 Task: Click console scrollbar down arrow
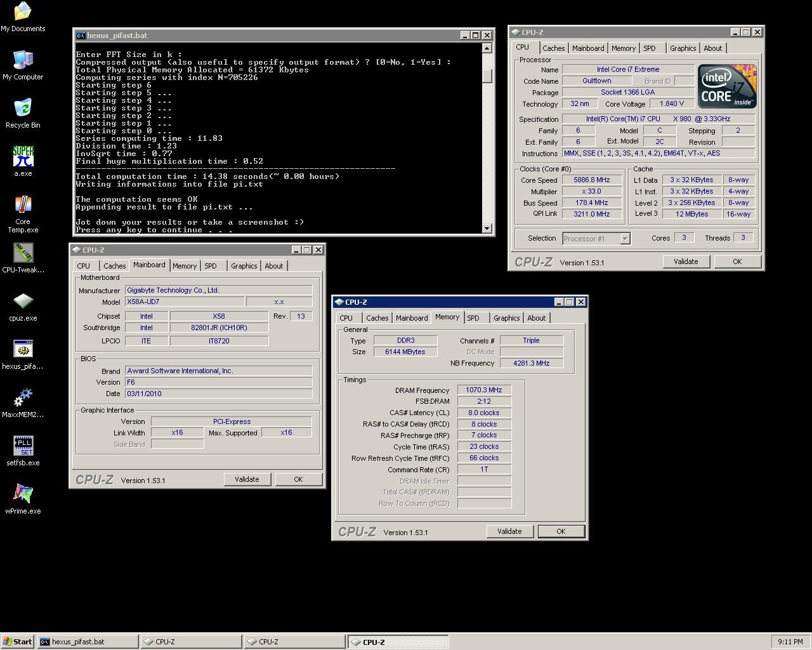coord(487,229)
